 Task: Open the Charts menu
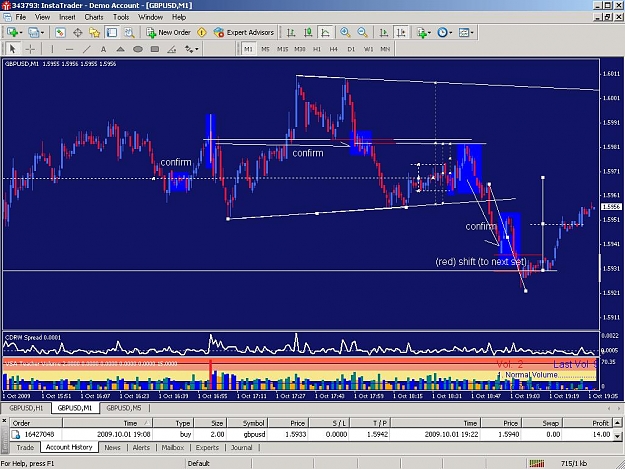[94, 17]
